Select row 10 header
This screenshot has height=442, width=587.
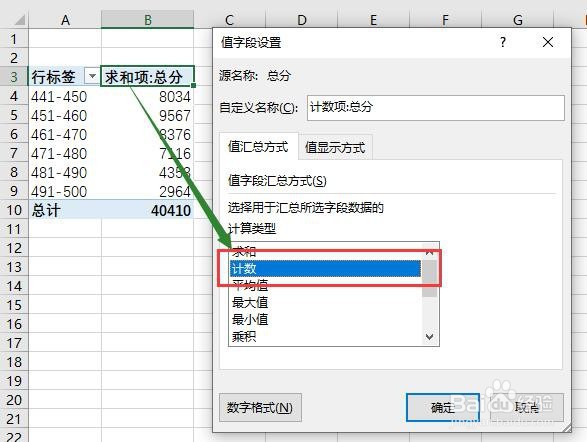click(x=14, y=210)
